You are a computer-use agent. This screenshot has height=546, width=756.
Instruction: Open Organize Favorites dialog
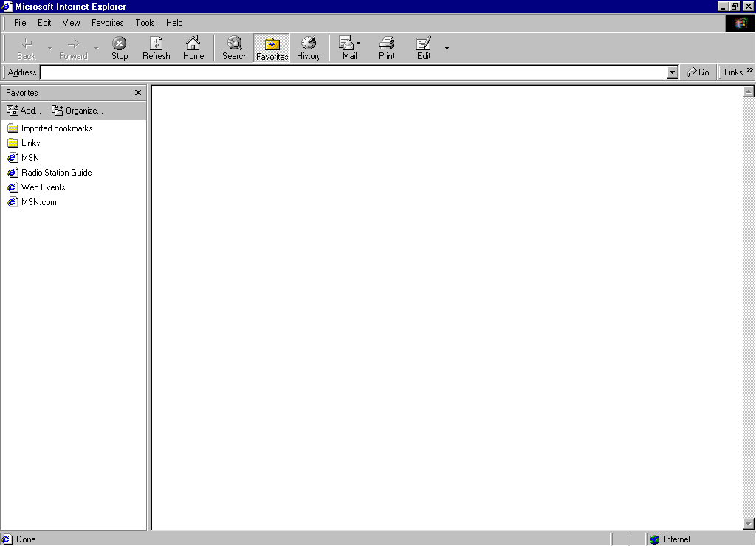pos(77,111)
